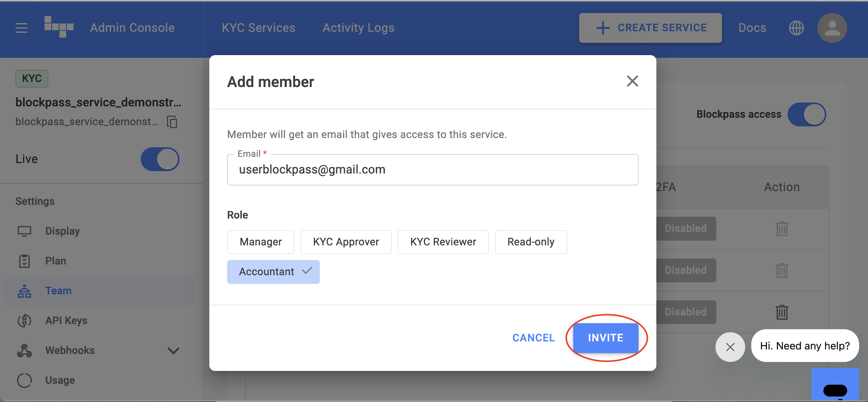The image size is (868, 402).
Task: Click the Create Service button
Action: (650, 28)
